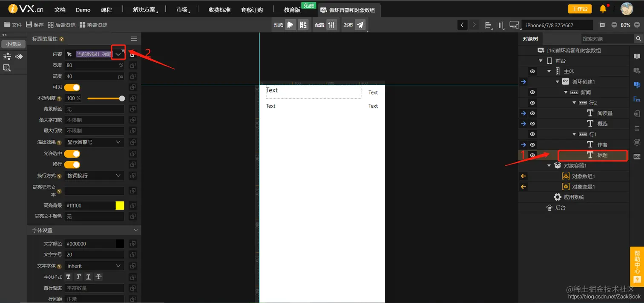This screenshot has height=303, width=644.
Task: Open the horizontal alignment tool icon
Action: click(x=489, y=25)
